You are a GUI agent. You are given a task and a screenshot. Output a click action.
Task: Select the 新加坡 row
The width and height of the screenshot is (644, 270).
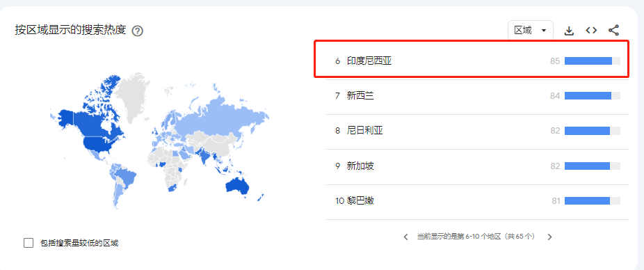click(477, 166)
